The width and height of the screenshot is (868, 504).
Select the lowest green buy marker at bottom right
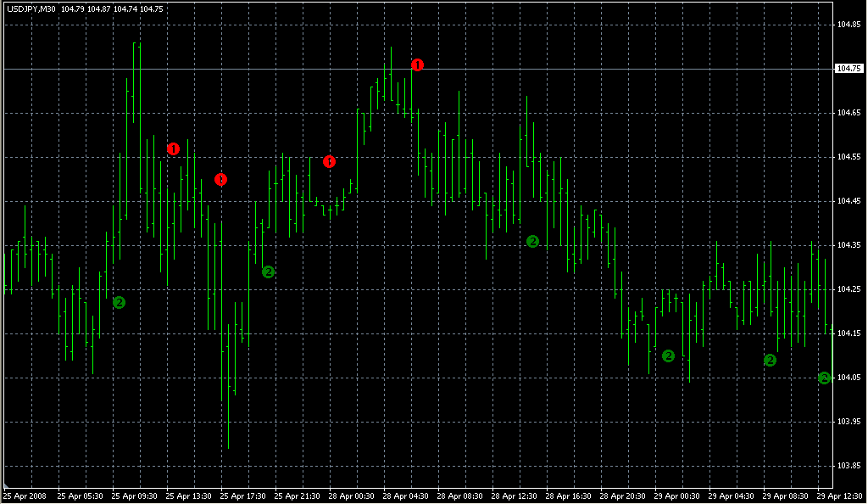pos(825,378)
